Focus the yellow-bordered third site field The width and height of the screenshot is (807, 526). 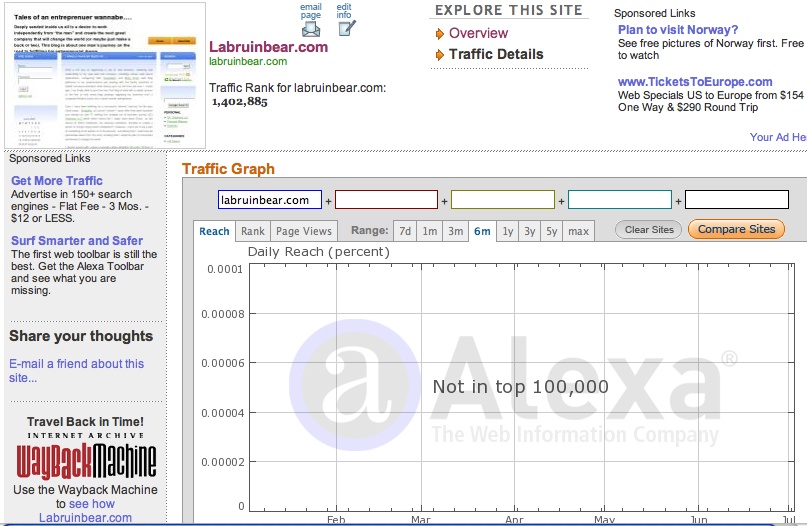pos(503,200)
